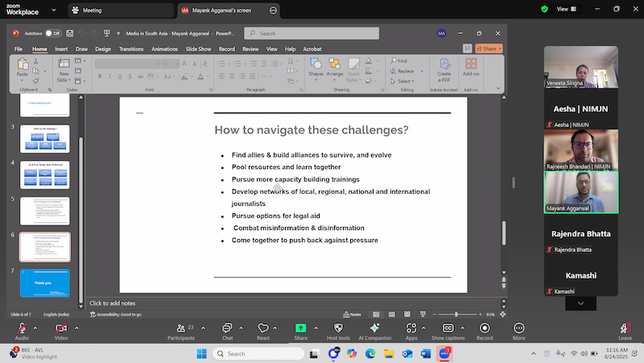
Task: Open the Zoom Chat icon
Action: click(227, 328)
